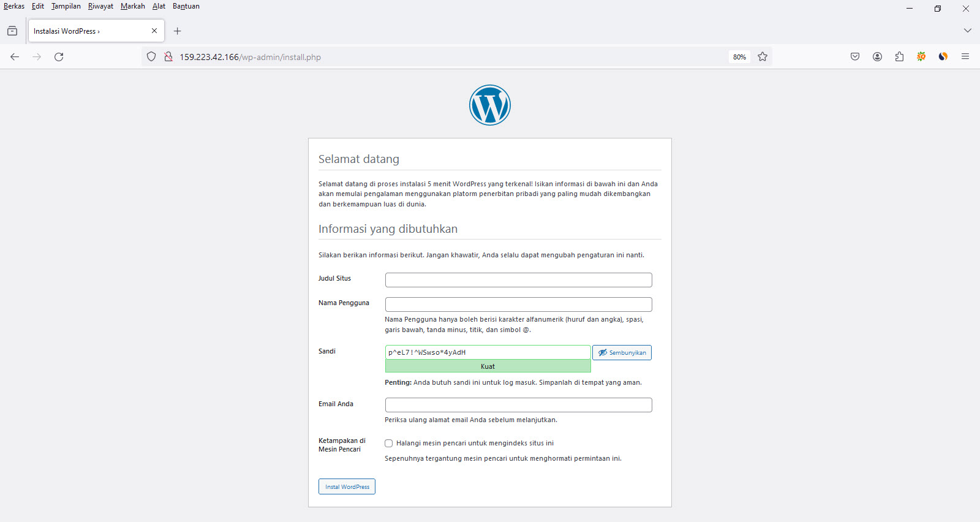
Task: Open the Riwayat menu
Action: tap(100, 6)
